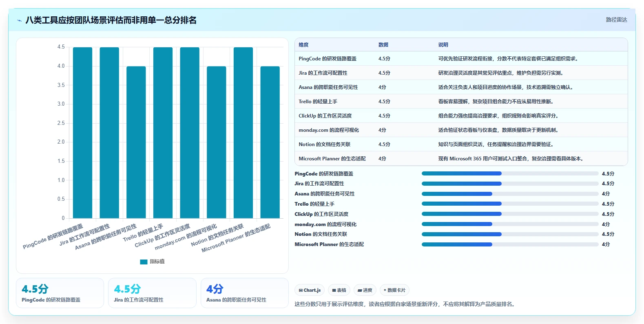
Task: Open the 4分 Asana data card
Action: click(245, 293)
